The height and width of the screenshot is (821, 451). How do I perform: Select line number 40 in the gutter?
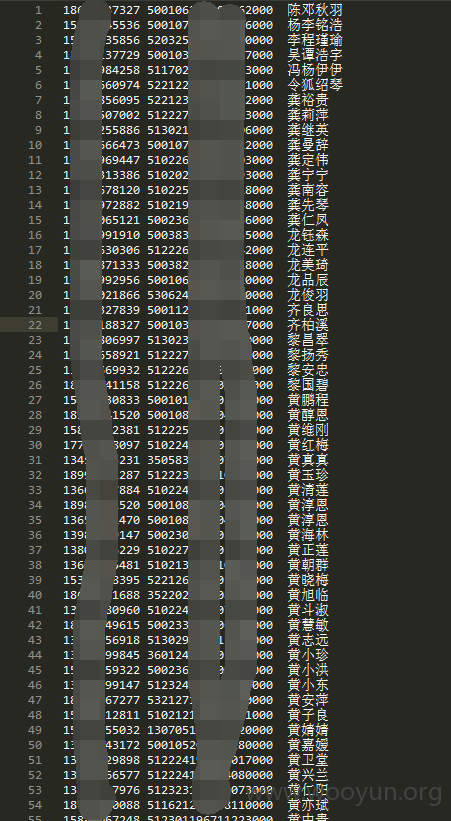(x=35, y=595)
